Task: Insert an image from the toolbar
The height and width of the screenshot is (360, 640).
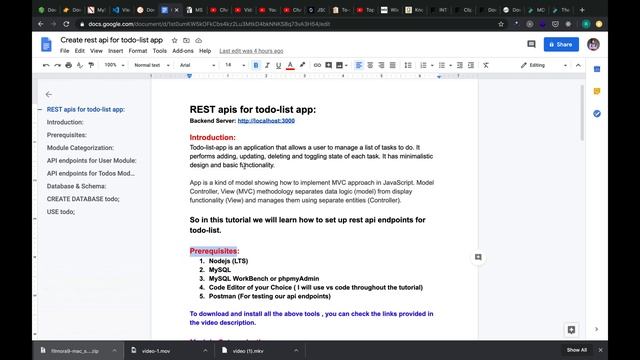Action: (x=339, y=65)
